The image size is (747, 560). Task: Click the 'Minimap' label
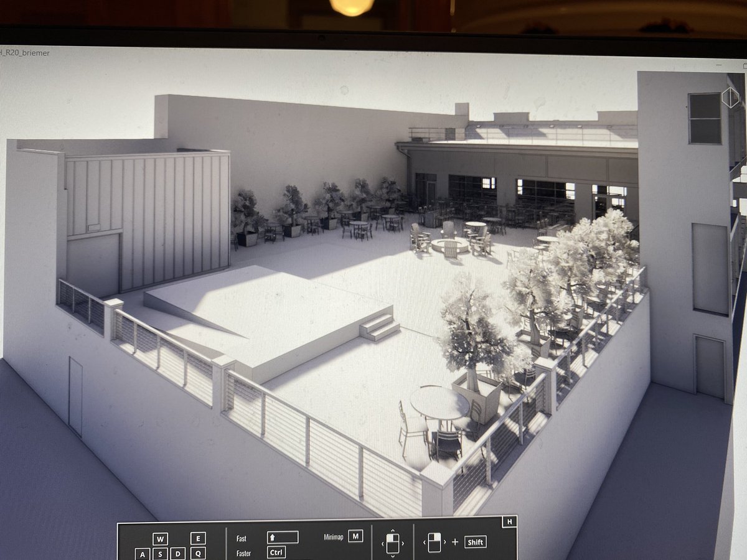(334, 536)
